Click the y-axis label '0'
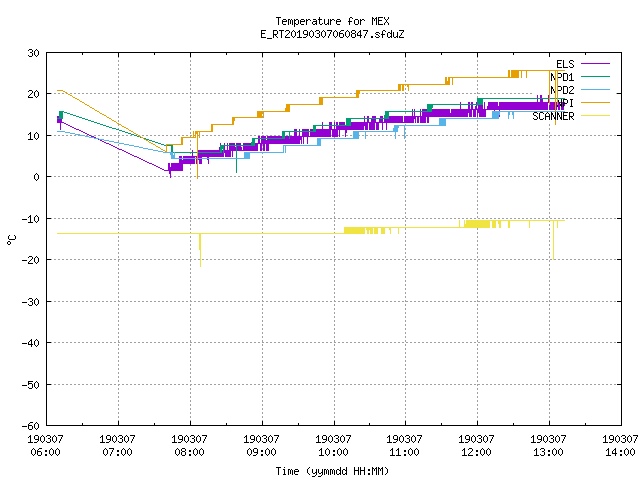 [37, 177]
